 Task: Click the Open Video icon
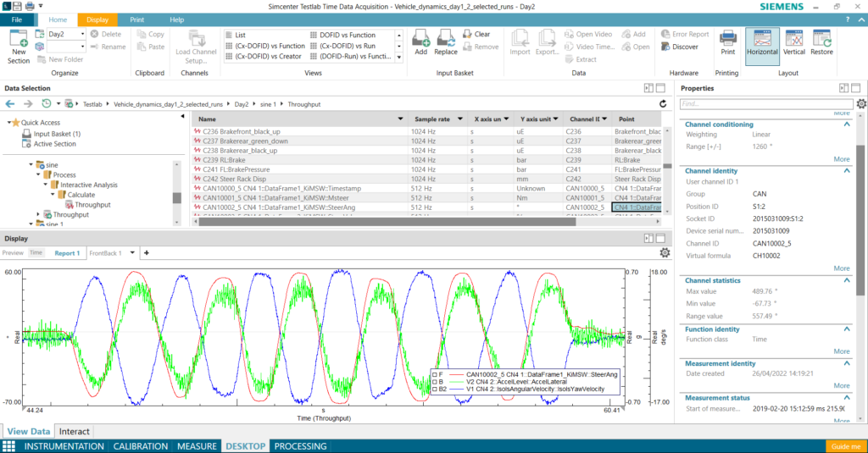tap(569, 34)
